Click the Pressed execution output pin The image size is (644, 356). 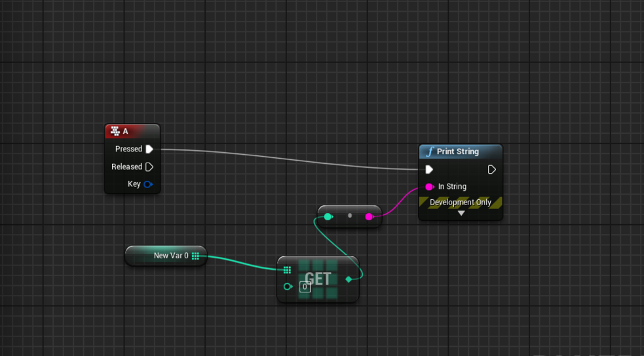[x=149, y=149]
